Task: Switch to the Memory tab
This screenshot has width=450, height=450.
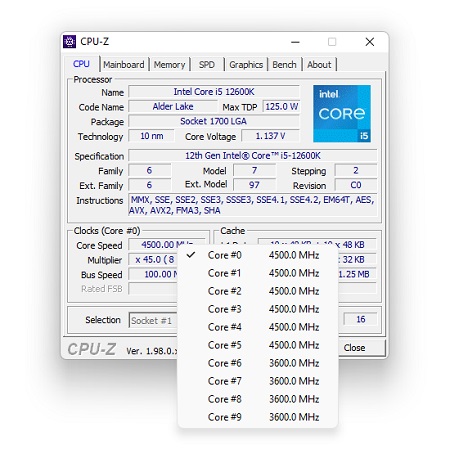Action: pos(169,65)
